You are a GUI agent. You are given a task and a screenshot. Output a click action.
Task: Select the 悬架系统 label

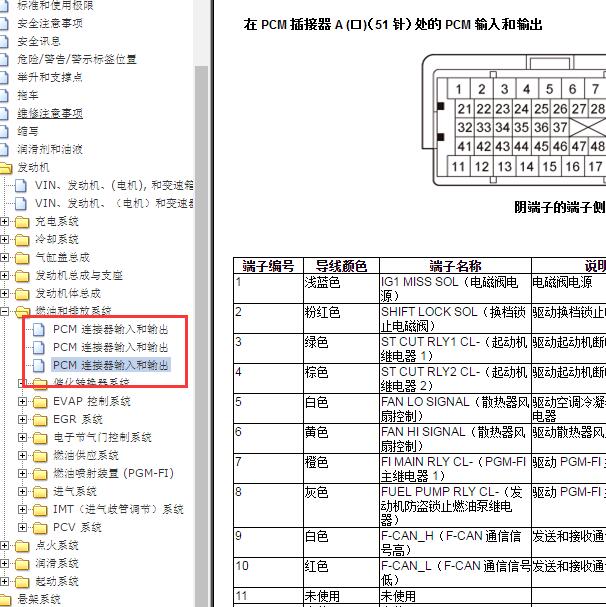39,599
